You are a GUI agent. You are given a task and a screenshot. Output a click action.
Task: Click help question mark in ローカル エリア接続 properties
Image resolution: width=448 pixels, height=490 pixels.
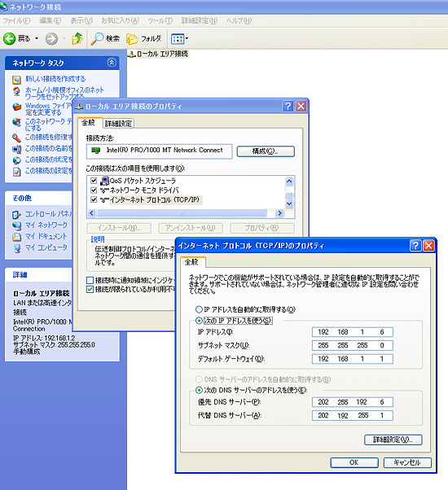pyautogui.click(x=288, y=107)
